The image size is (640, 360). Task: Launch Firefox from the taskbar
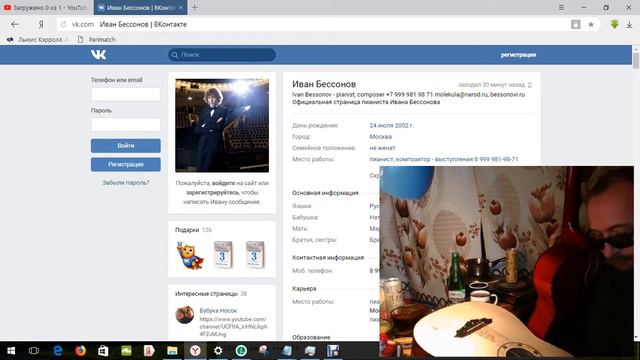coord(80,351)
